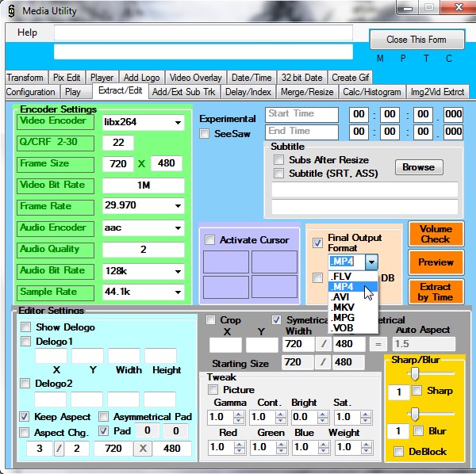Expand the Frame Rate 29.970 dropdown
Viewport: 476px width, 474px height.
click(178, 206)
